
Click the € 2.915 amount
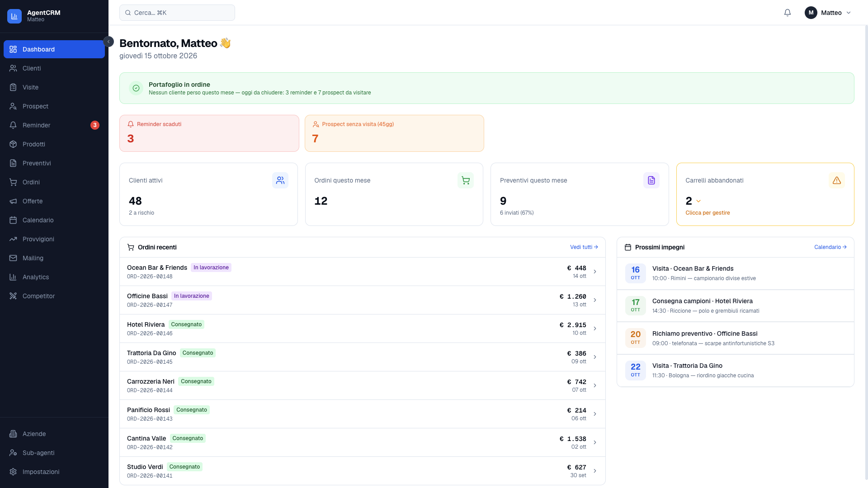tap(573, 325)
